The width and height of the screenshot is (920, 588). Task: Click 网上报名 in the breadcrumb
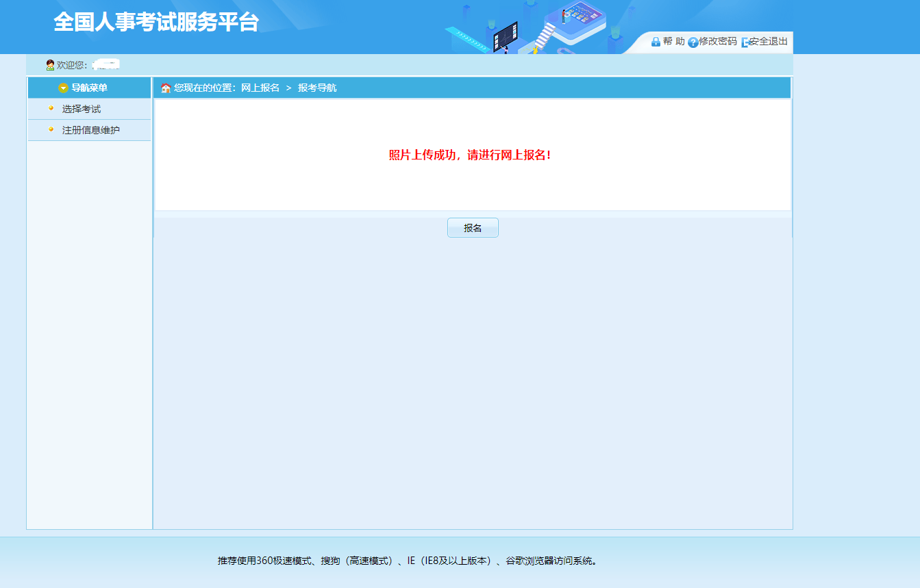pyautogui.click(x=260, y=88)
